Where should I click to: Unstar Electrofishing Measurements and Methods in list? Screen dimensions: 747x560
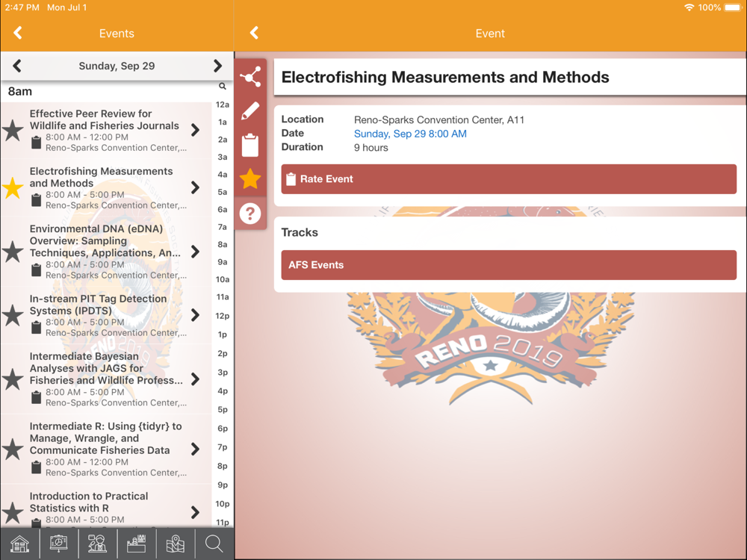(13, 188)
